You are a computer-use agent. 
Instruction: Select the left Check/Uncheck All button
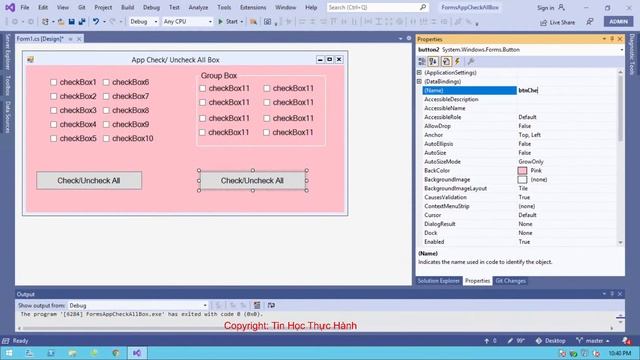pos(89,180)
